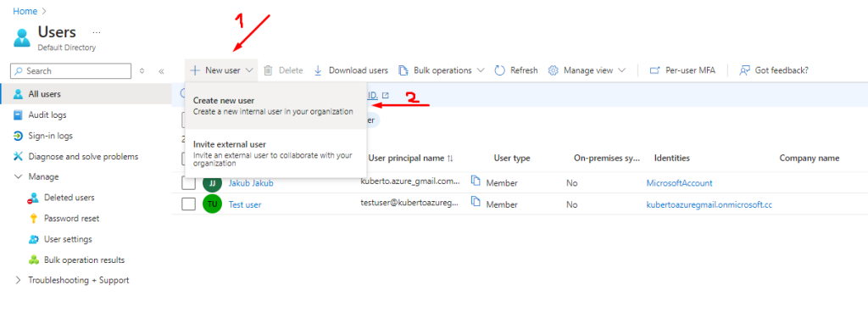868x324 pixels.
Task: Copy Test user's principal name
Action: pos(475,201)
